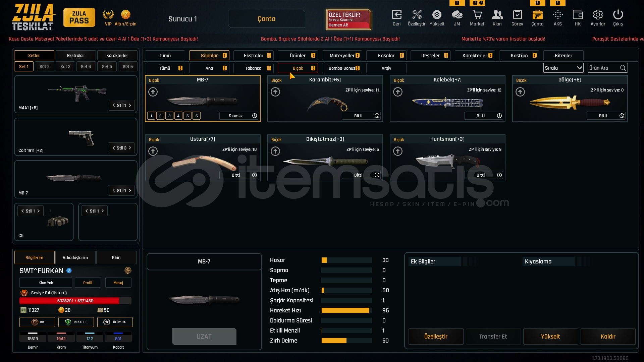Switch to Ekstralar category tab with alert

(254, 56)
